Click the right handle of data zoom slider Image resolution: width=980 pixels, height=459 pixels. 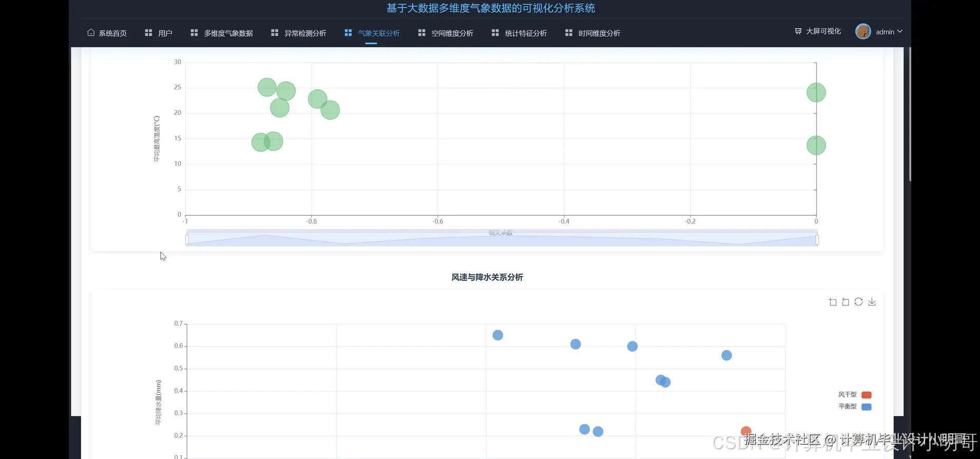pyautogui.click(x=817, y=239)
